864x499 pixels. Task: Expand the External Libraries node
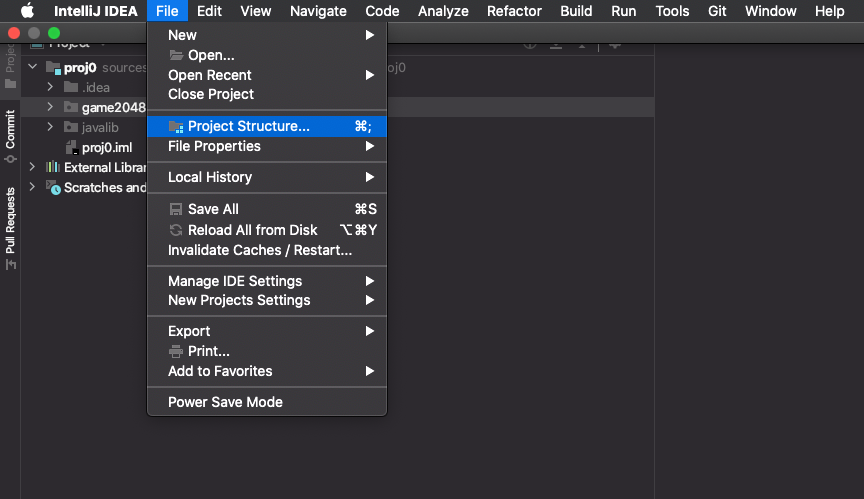coord(33,167)
